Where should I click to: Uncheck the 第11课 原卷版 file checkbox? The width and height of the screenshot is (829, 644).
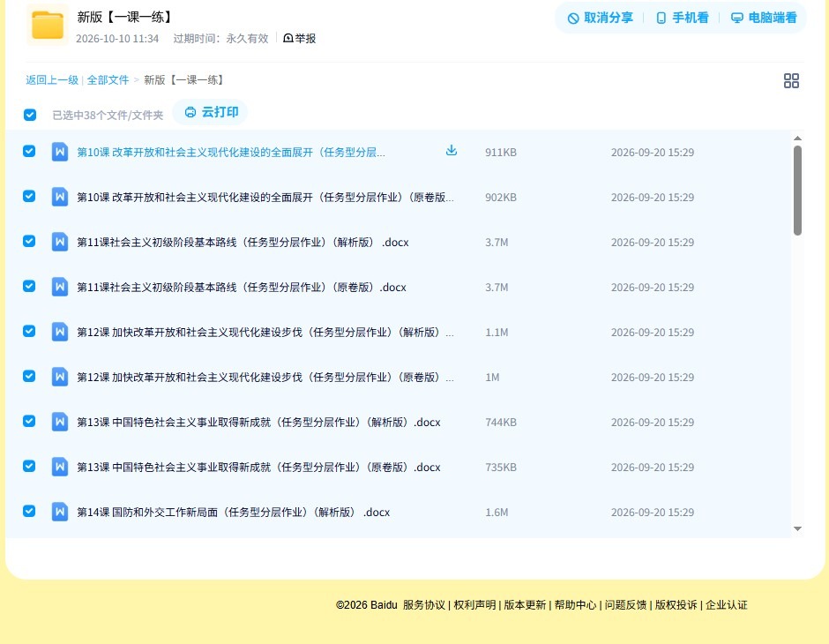(29, 286)
